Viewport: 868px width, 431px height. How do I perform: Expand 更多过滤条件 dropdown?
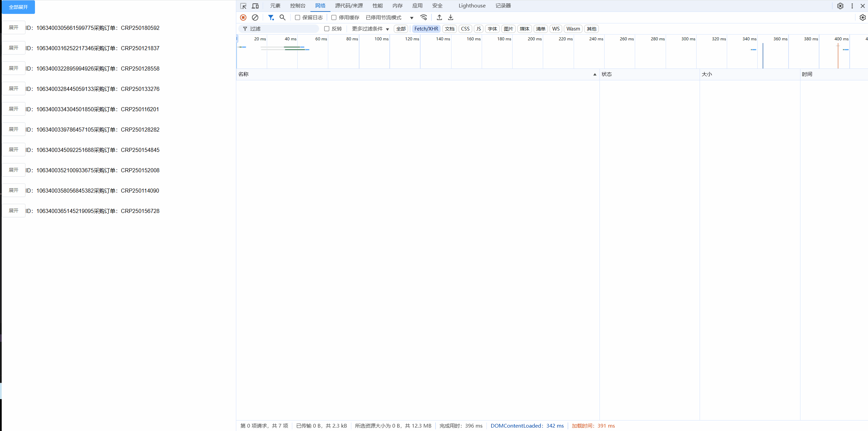click(x=370, y=29)
